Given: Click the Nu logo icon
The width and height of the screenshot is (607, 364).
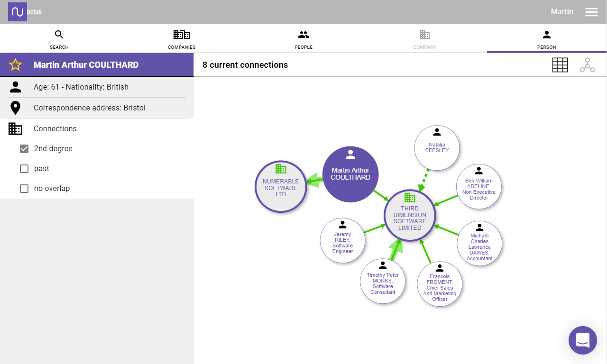Looking at the screenshot, I should (18, 12).
